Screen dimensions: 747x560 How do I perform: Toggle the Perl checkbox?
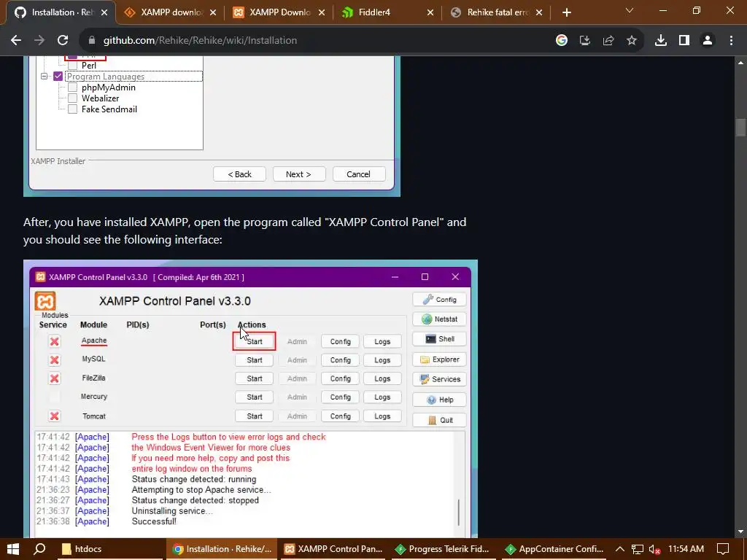pyautogui.click(x=72, y=65)
